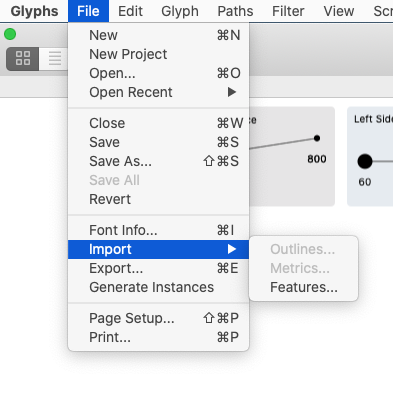
Task: Open Page Setup... dialog
Action: pyautogui.click(x=158, y=318)
